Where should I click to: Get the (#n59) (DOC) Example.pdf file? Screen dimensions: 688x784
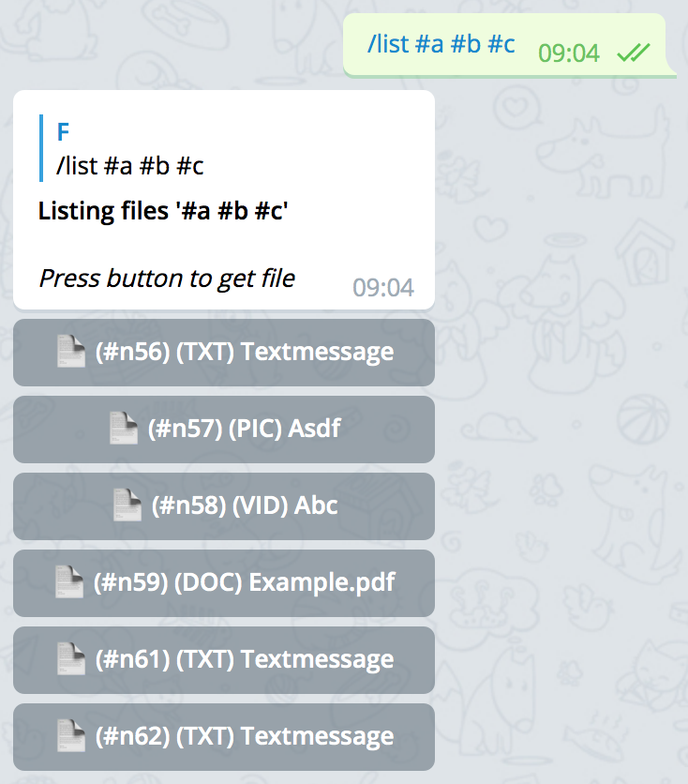224,583
